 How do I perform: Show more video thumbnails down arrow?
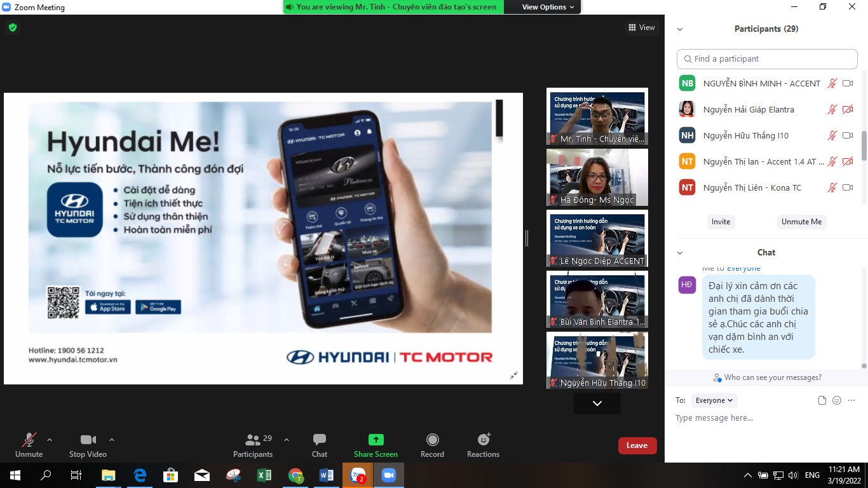[597, 403]
